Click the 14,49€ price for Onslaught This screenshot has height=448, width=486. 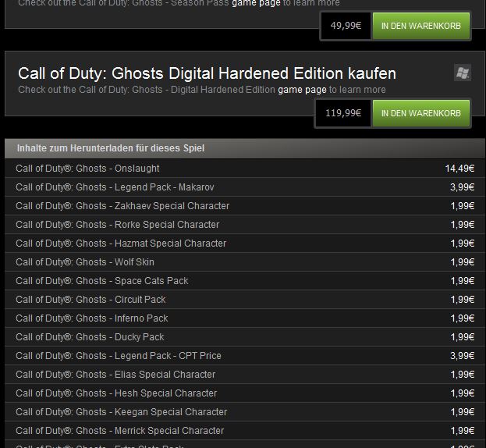pyautogui.click(x=459, y=169)
